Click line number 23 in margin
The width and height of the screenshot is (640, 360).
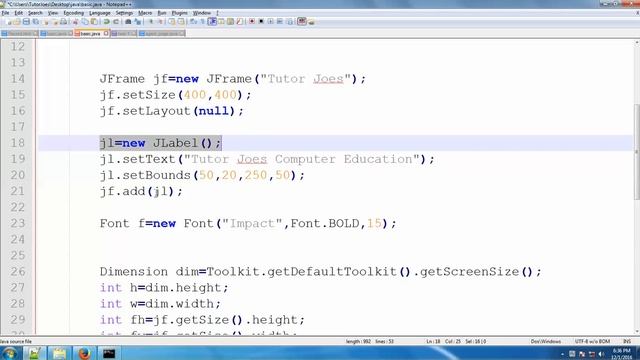(18, 223)
